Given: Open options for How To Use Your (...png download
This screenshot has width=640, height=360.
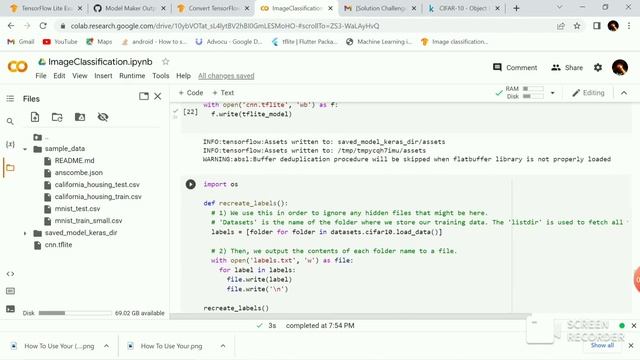Looking at the screenshot, I should tap(107, 346).
